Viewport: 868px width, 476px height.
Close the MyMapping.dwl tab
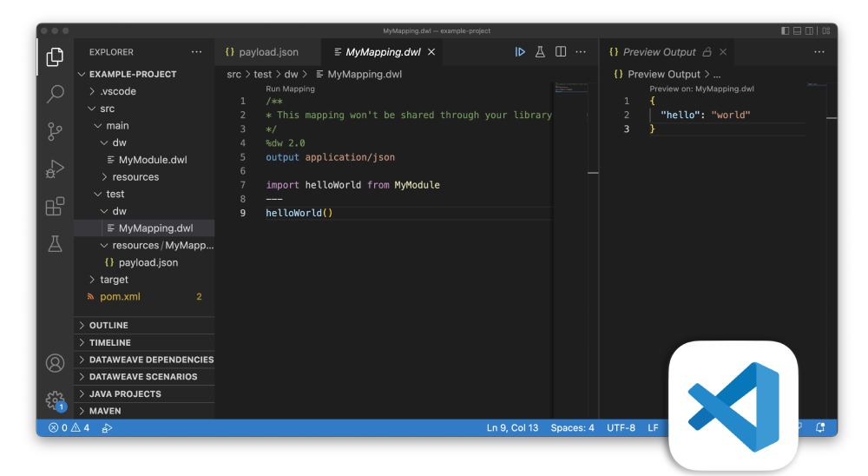(x=431, y=51)
